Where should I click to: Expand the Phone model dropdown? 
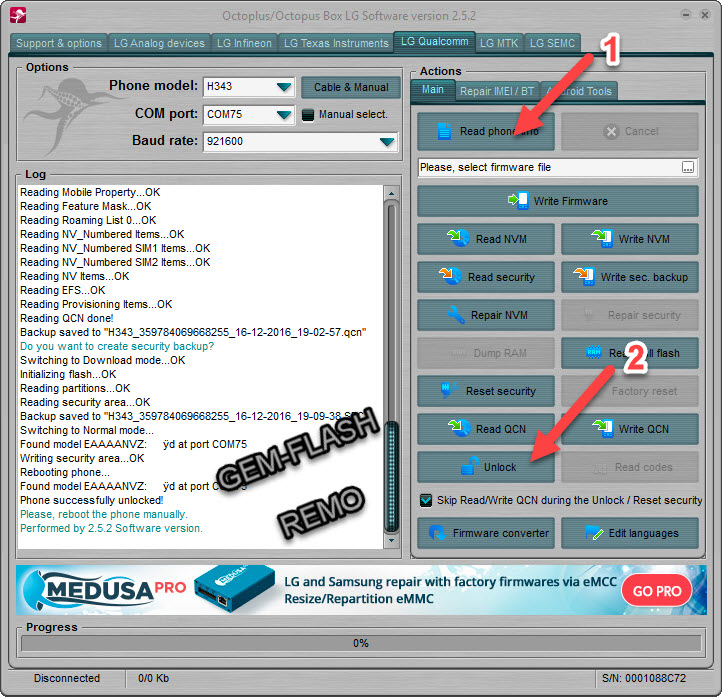click(284, 87)
